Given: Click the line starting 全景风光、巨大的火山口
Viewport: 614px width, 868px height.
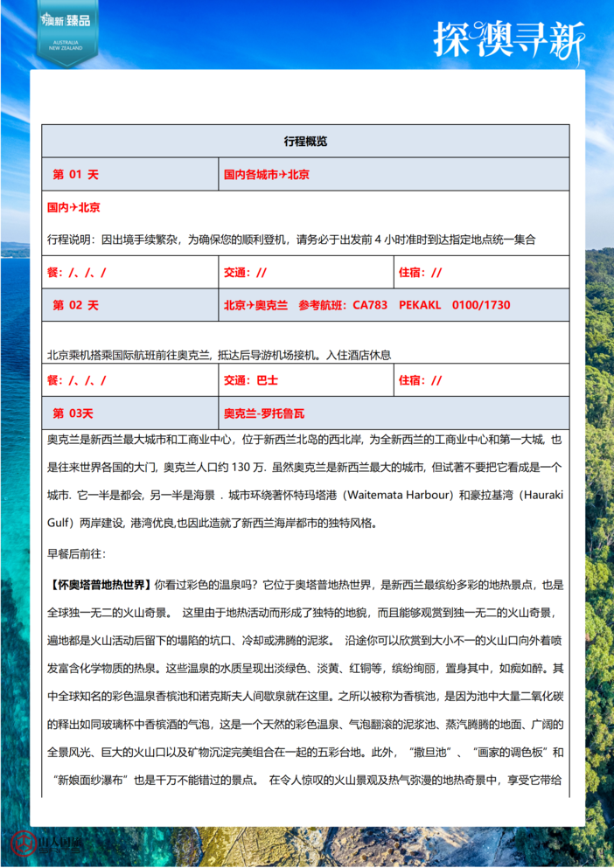Looking at the screenshot, I should pos(304,753).
